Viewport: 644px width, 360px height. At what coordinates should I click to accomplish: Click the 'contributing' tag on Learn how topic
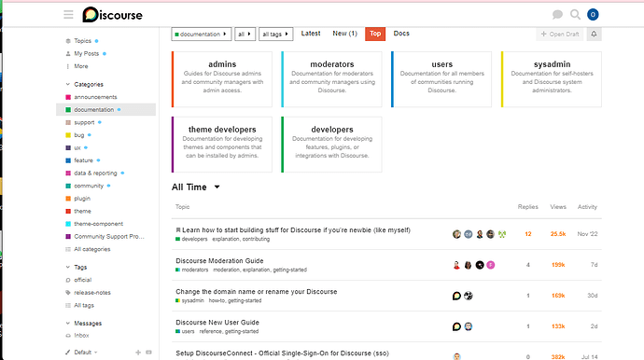(x=256, y=240)
